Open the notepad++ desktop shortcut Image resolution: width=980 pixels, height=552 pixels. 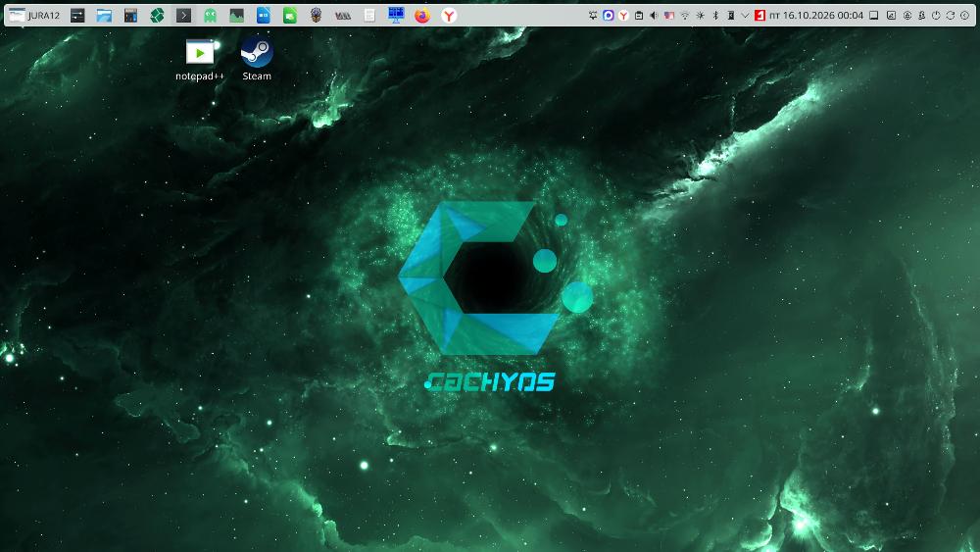click(x=199, y=60)
